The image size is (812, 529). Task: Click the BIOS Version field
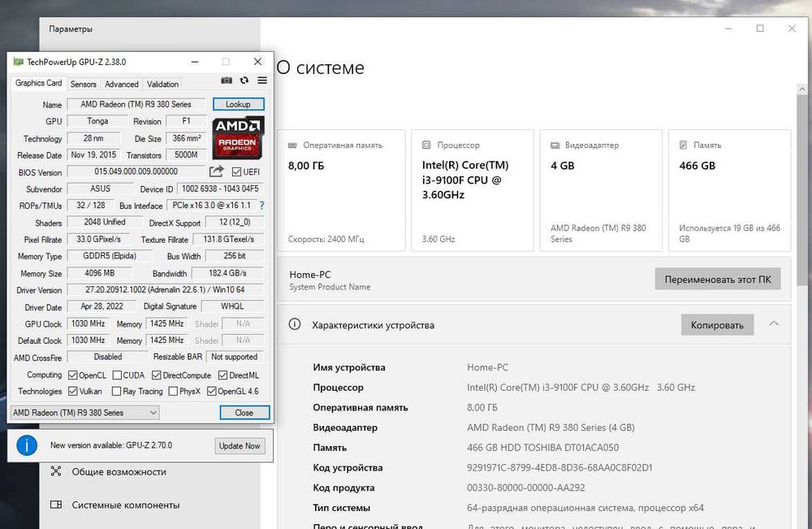[136, 171]
